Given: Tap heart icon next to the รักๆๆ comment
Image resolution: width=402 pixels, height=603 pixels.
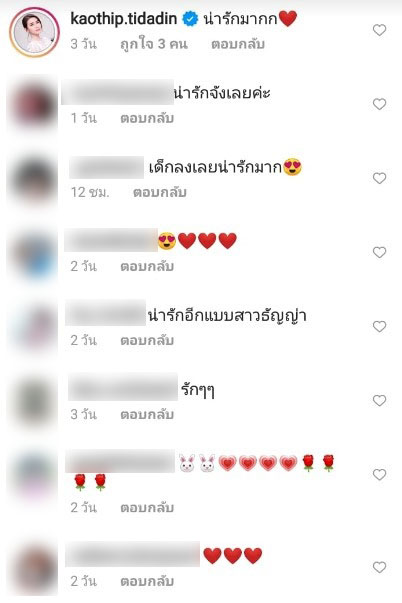Looking at the screenshot, I should coord(379,401).
